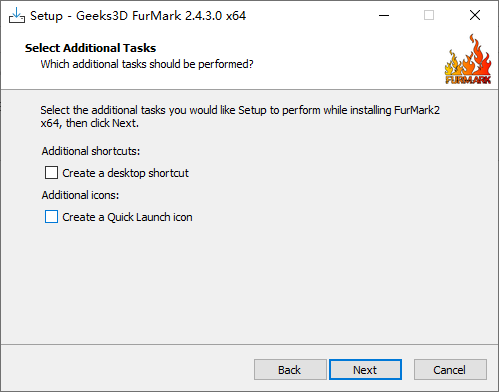This screenshot has height=392, width=499.
Task: Minimize the FurMark Setup window
Action: point(384,15)
